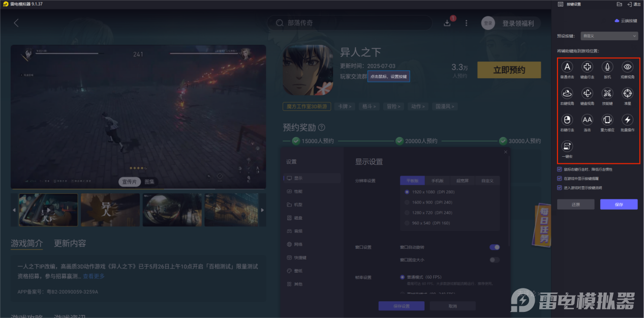Disable 窗口自动旋转 toggle
Screen dimensions: 644x318
click(x=494, y=247)
